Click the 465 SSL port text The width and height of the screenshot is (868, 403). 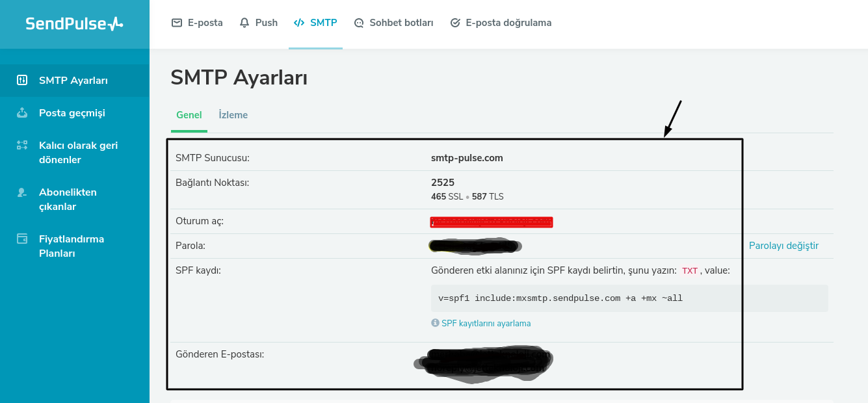447,196
